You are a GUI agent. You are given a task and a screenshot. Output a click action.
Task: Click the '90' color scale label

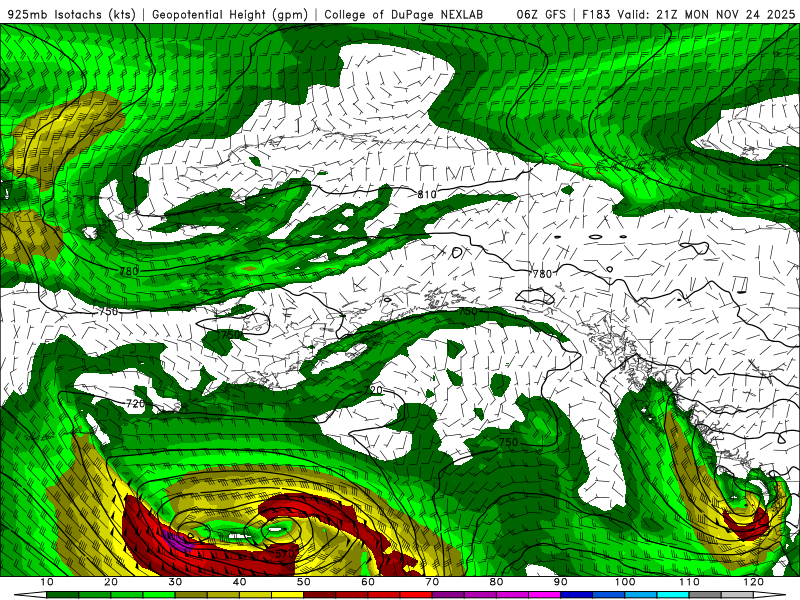coord(561,582)
